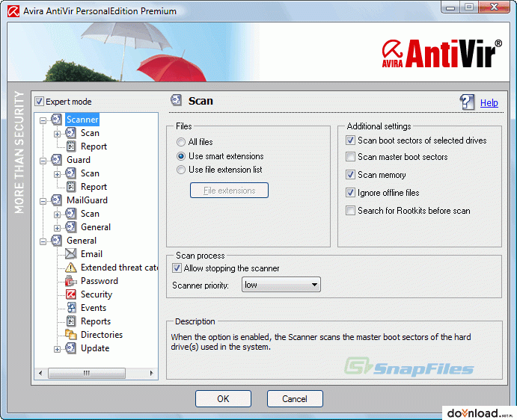Open the Email settings tree item
The image size is (517, 420).
coord(92,254)
